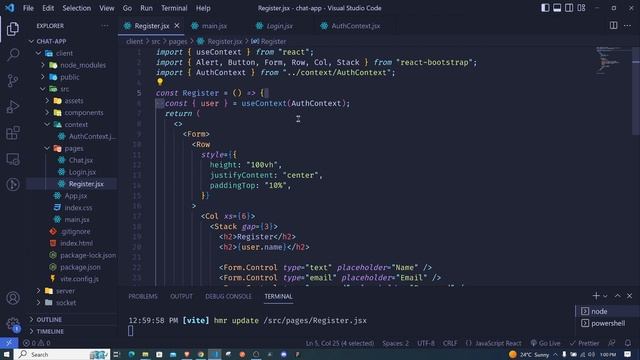Open the Run and Debug view
The width and height of the screenshot is (640, 360).
pyautogui.click(x=13, y=107)
